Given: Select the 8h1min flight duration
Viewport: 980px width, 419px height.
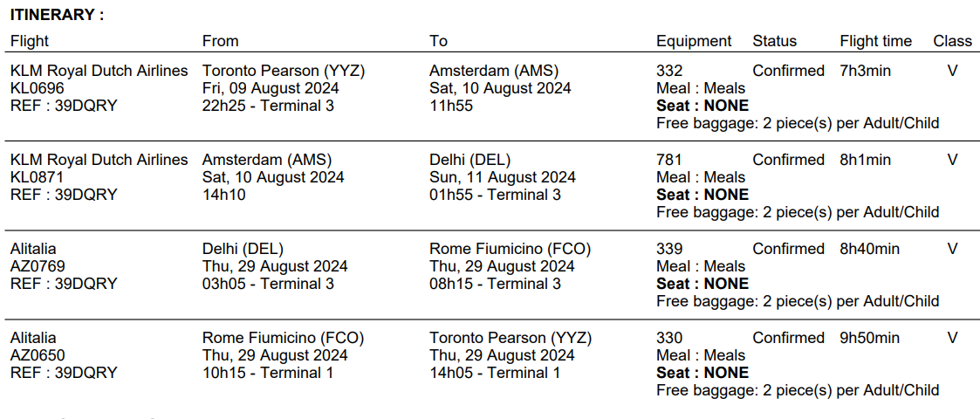Looking at the screenshot, I should click(x=865, y=160).
